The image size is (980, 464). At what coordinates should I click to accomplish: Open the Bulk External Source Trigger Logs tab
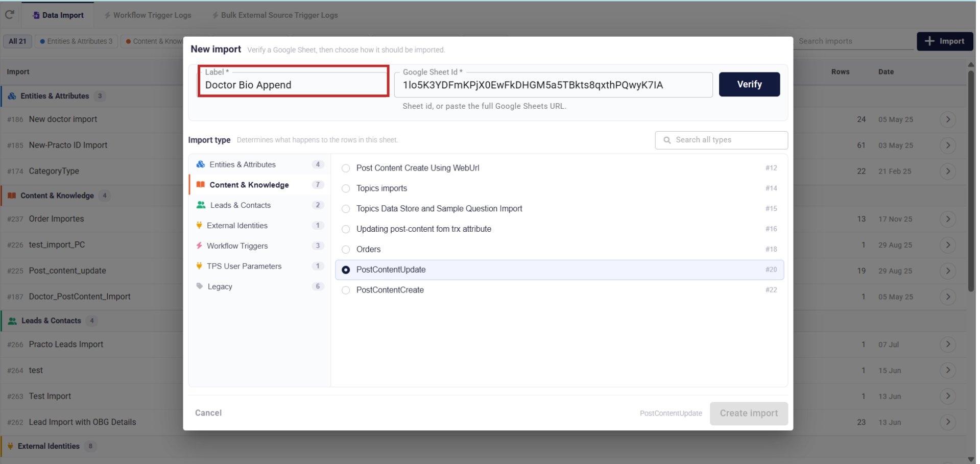tap(275, 15)
